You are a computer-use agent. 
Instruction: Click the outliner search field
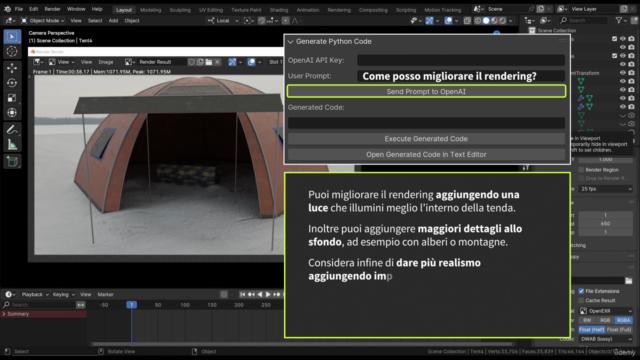(x=583, y=20)
